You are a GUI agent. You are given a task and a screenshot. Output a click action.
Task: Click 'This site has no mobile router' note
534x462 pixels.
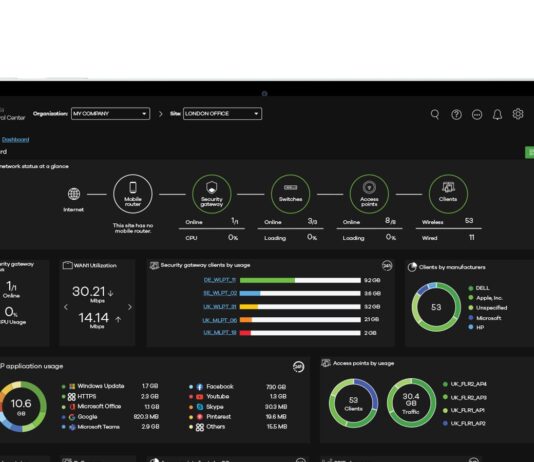tap(133, 228)
